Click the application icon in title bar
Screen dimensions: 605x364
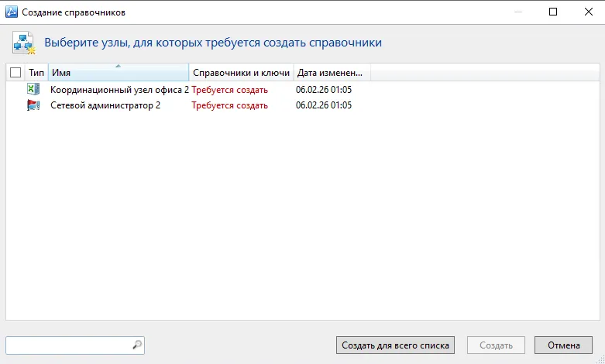point(11,12)
